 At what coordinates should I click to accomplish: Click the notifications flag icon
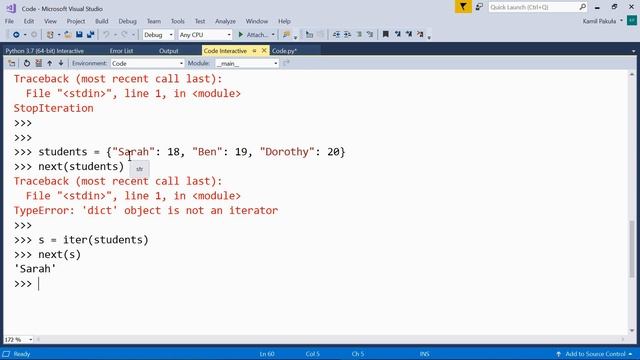pyautogui.click(x=463, y=7)
